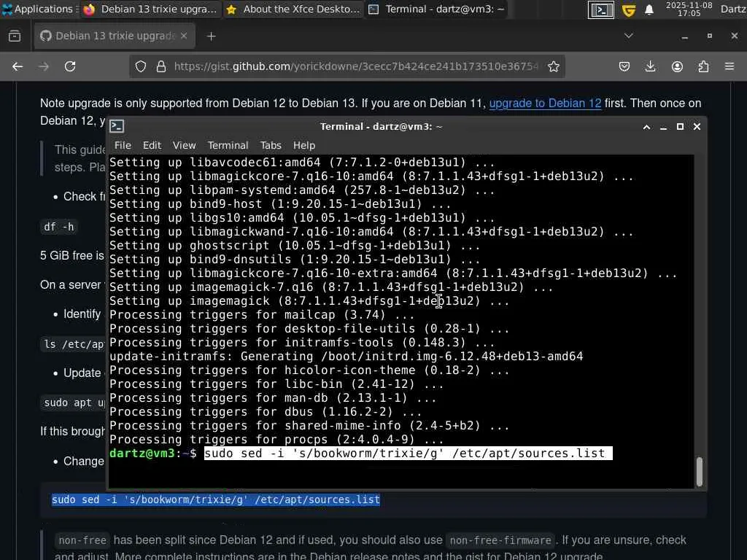Open the notifications bell icon
This screenshot has height=560, width=747.
pos(649,9)
